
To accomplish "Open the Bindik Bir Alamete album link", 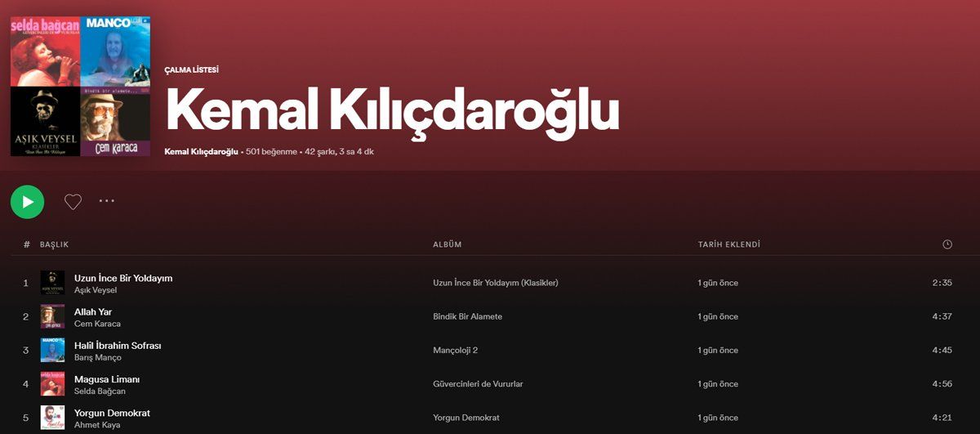I will click(x=467, y=316).
